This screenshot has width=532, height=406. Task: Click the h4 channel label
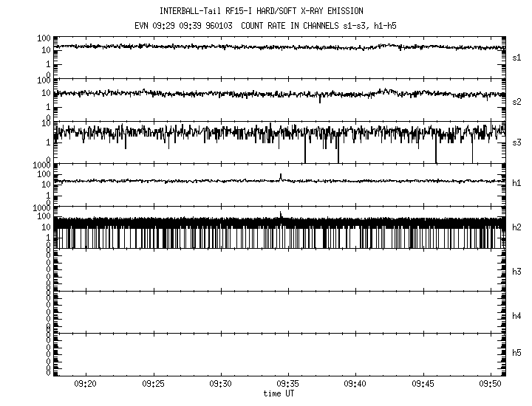[516, 316]
